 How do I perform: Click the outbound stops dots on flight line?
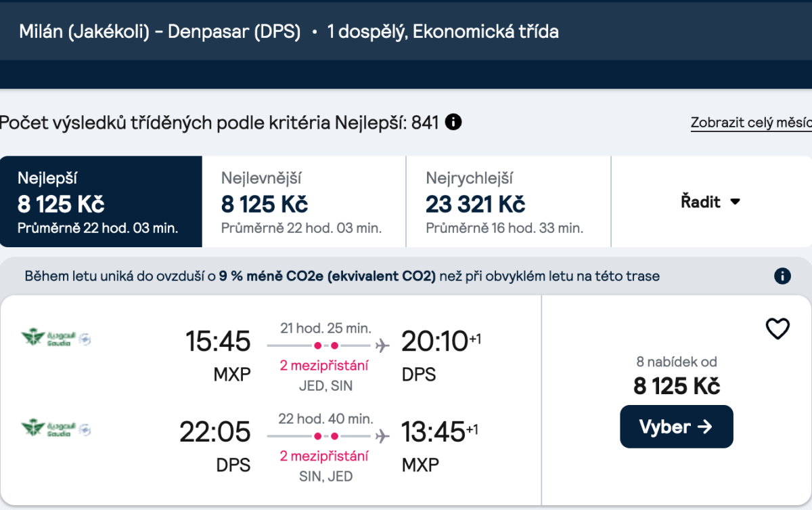[x=325, y=345]
